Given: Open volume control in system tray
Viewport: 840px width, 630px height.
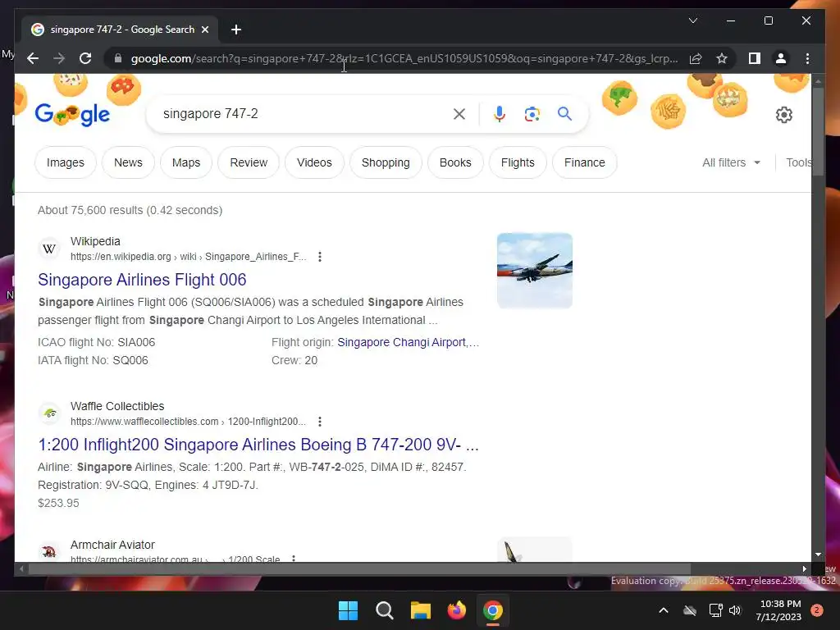Looking at the screenshot, I should [735, 610].
